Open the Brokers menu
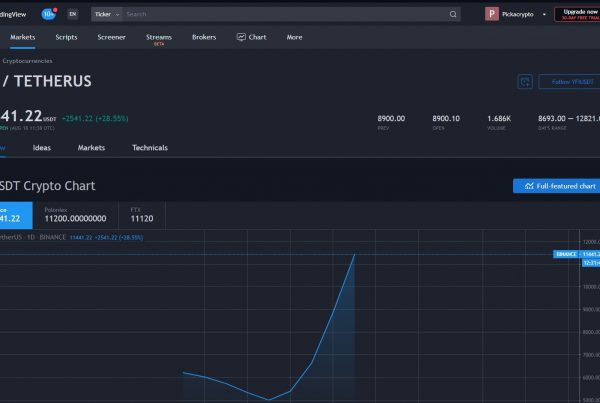 point(204,37)
